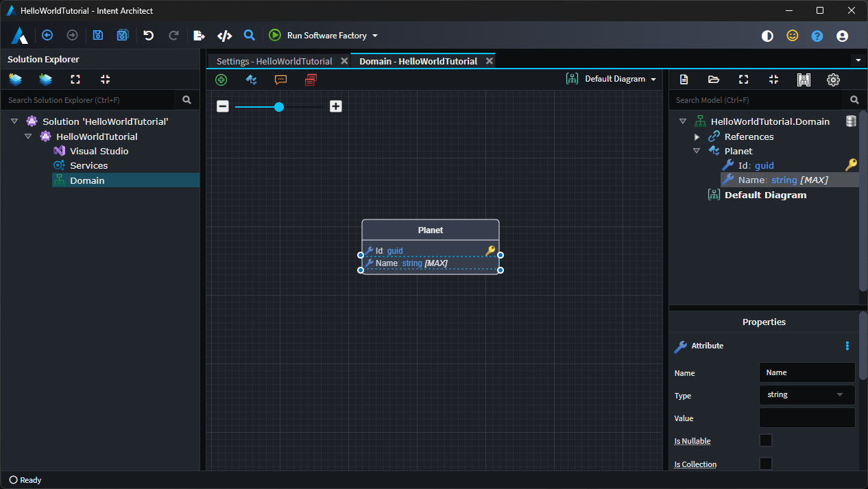This screenshot has width=868, height=489.
Task: Click the forward navigation arrow in toolbar
Action: 72,35
